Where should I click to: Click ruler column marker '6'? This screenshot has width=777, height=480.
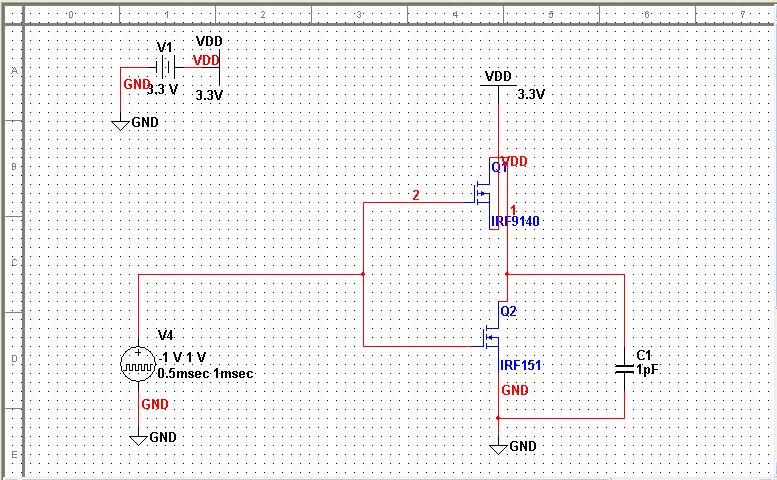tap(647, 15)
